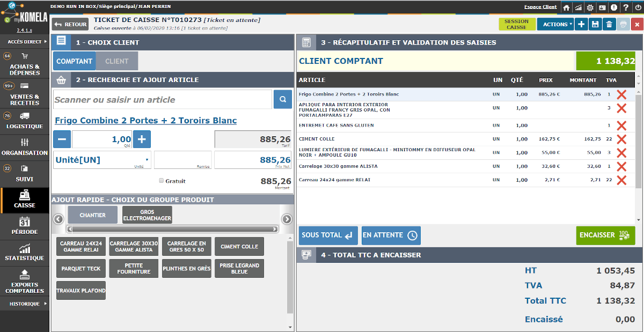Open the settings gear icon
Viewport: 644px width, 332px height.
[x=590, y=8]
